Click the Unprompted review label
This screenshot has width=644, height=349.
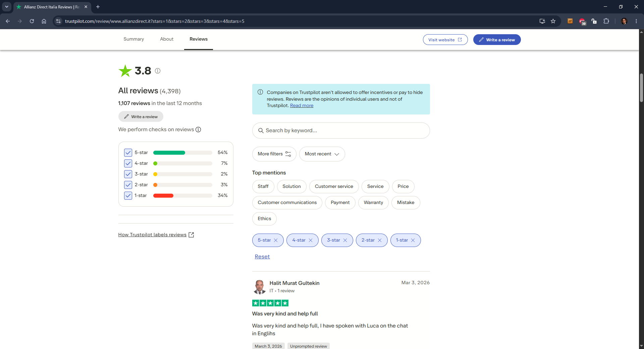pyautogui.click(x=309, y=346)
